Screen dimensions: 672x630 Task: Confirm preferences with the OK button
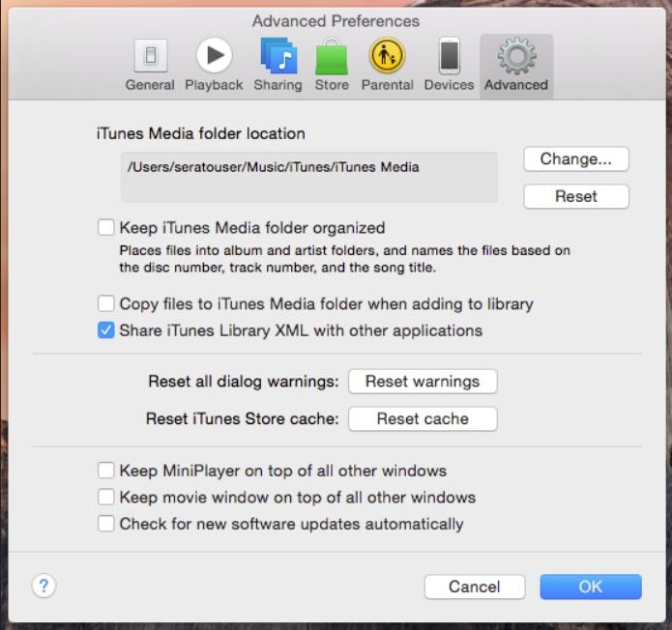point(590,587)
